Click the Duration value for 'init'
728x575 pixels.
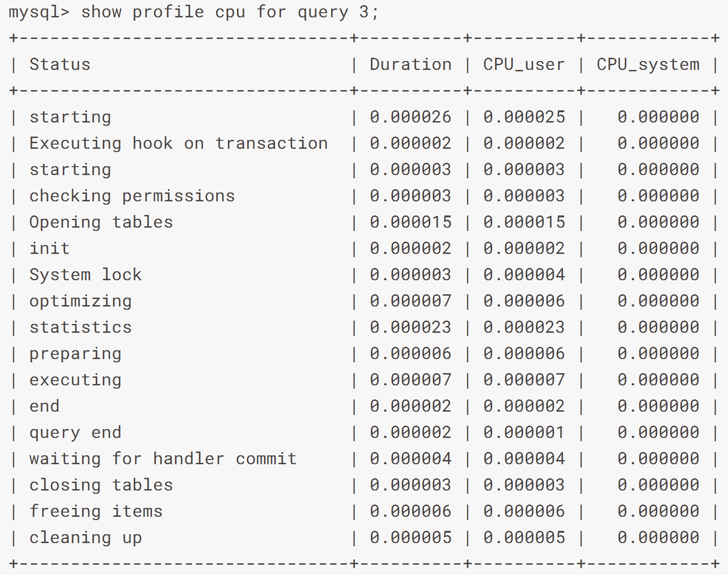410,248
